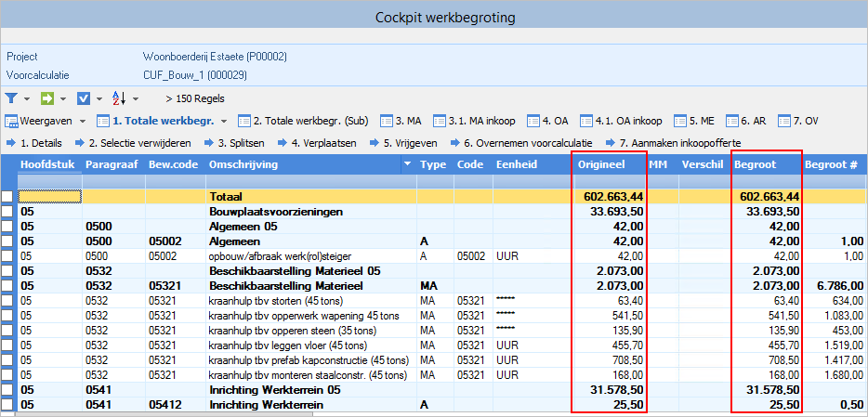Tick checkbox for the Totaal row

pyautogui.click(x=7, y=196)
